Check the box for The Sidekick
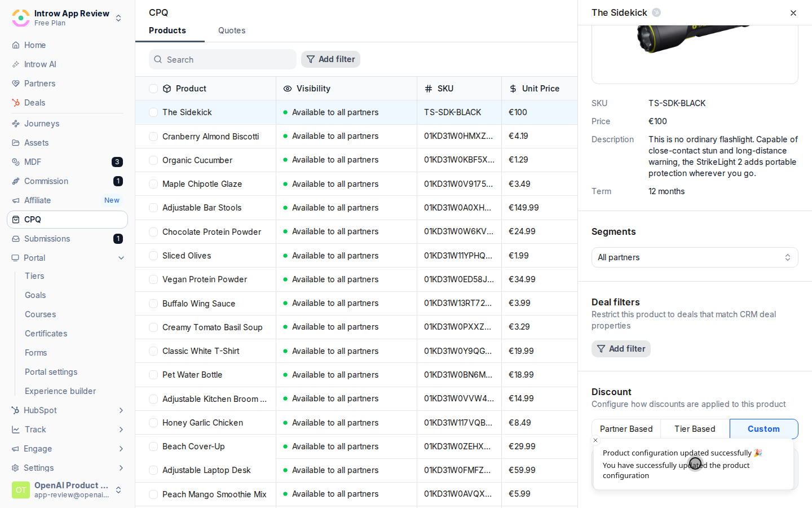Image resolution: width=812 pixels, height=508 pixels. coord(153,112)
